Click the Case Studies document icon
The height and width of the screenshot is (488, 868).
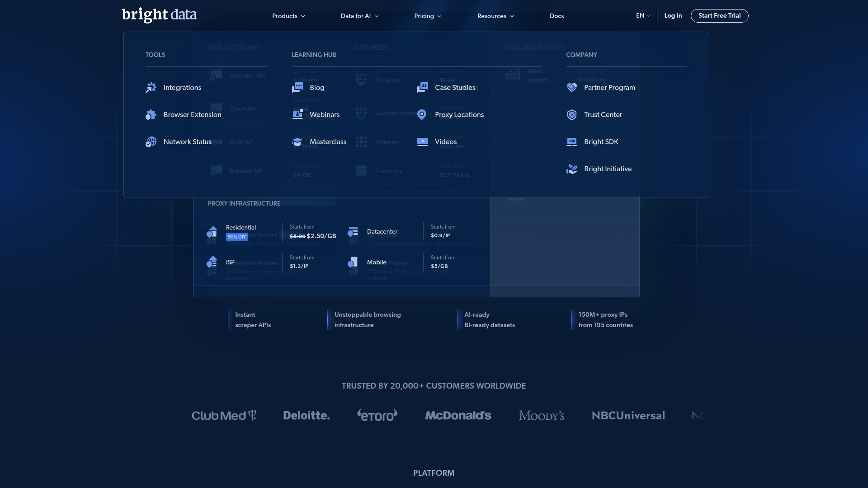[423, 87]
